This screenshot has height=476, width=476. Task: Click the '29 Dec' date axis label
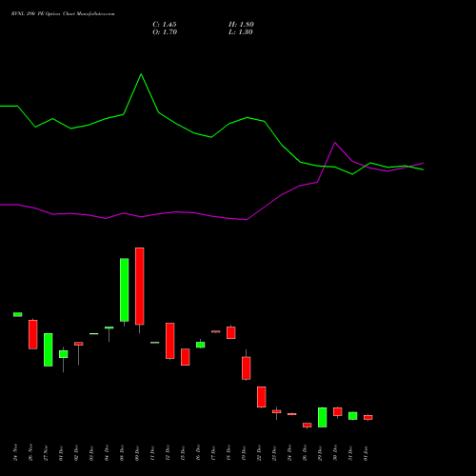coord(320,453)
